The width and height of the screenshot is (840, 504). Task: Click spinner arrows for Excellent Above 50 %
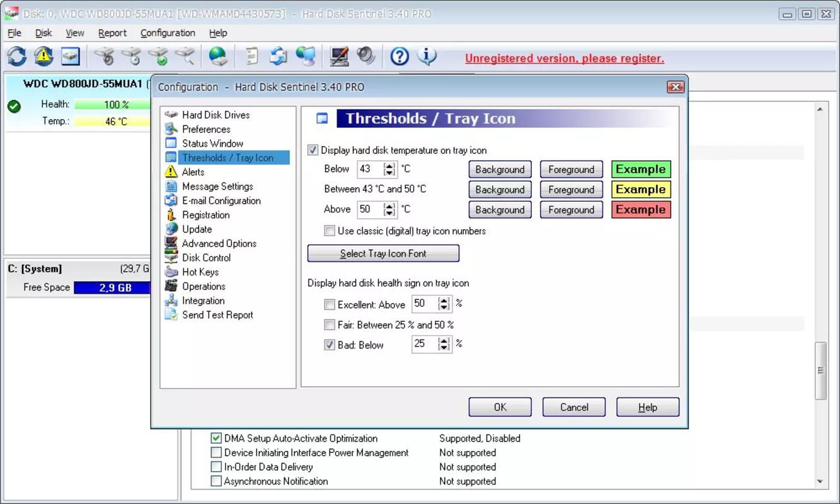coord(445,304)
